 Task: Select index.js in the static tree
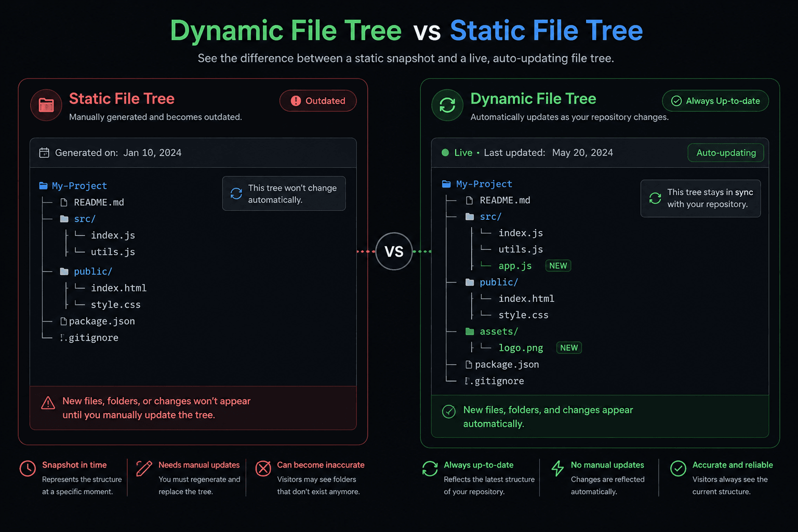tap(113, 235)
